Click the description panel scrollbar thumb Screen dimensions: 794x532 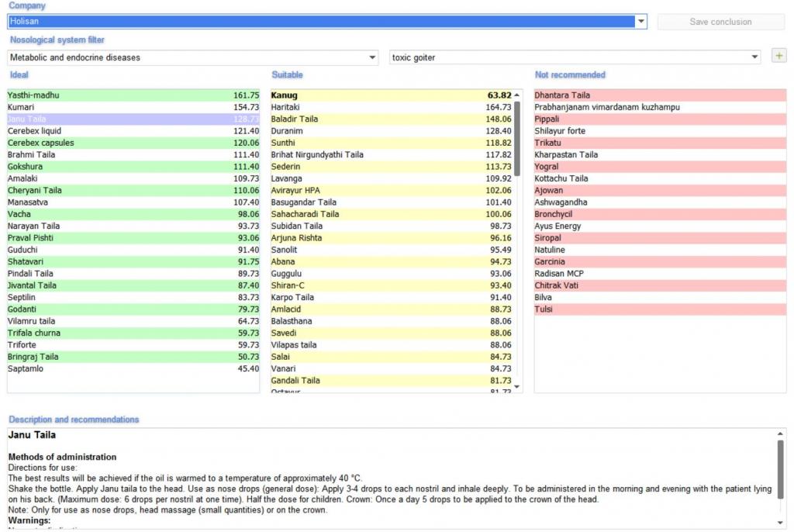780,469
